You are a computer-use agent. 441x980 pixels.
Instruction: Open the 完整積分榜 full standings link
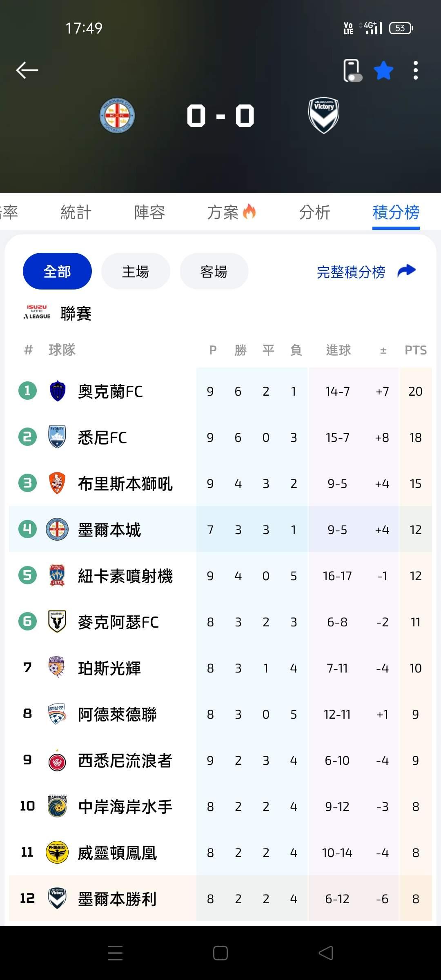coord(351,272)
